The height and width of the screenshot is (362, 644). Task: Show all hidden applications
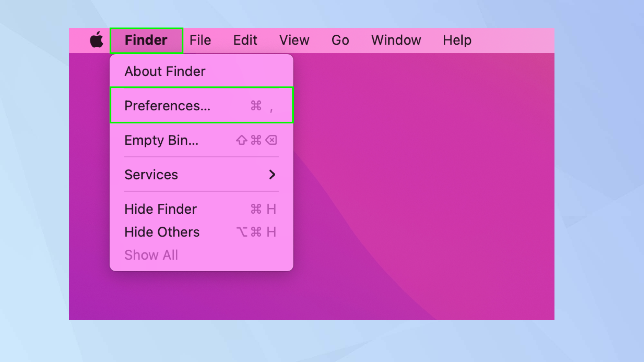click(151, 255)
